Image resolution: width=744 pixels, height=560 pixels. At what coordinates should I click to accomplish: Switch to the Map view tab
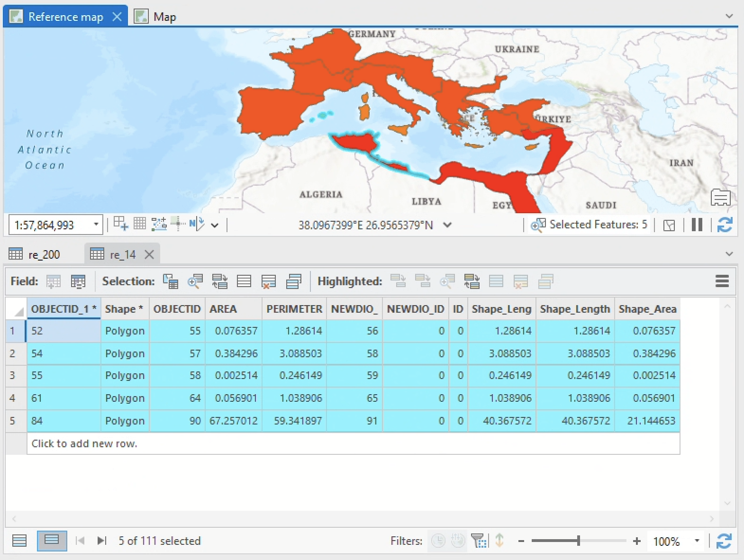[164, 17]
